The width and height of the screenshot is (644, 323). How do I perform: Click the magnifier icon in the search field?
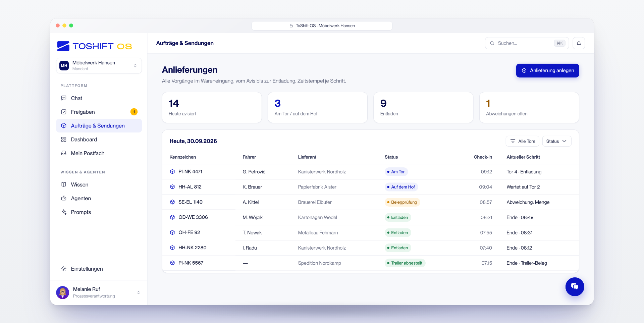point(492,43)
